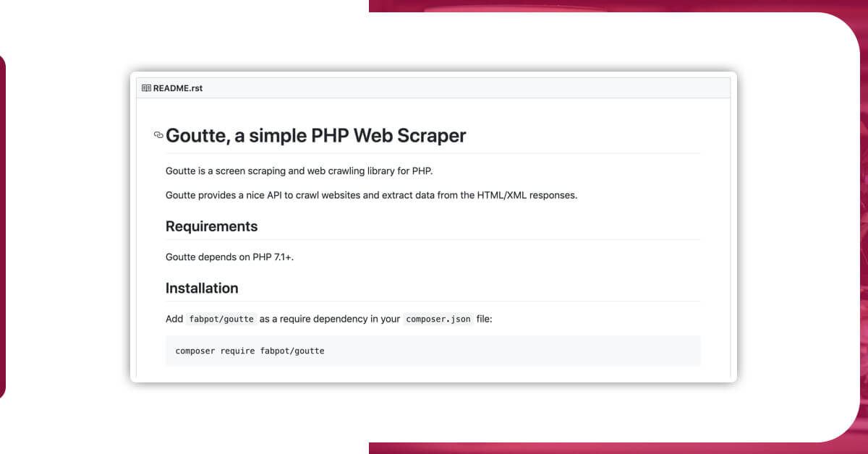Select the Installation section heading
This screenshot has height=454, width=868.
click(202, 288)
